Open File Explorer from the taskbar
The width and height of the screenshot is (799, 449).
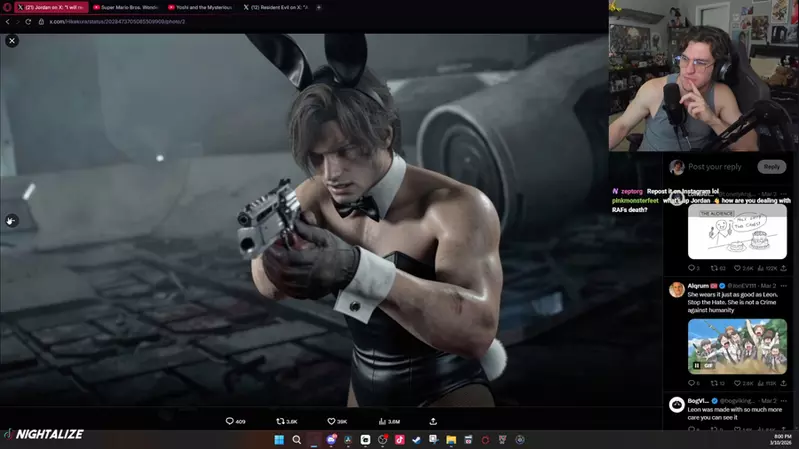451,440
